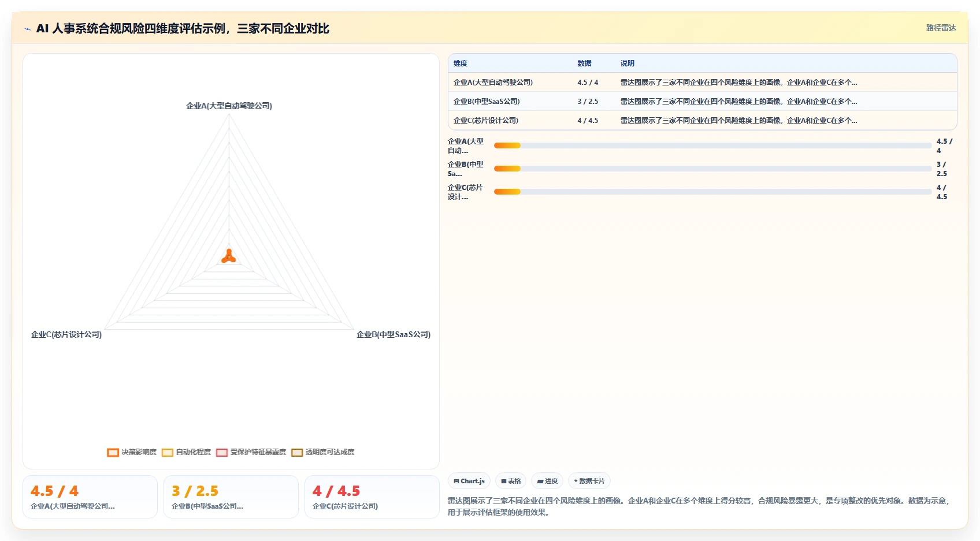Screen dimensions: 980x541
Task: Click the progress bar for 企业A(大型自动…
Action: click(x=712, y=145)
